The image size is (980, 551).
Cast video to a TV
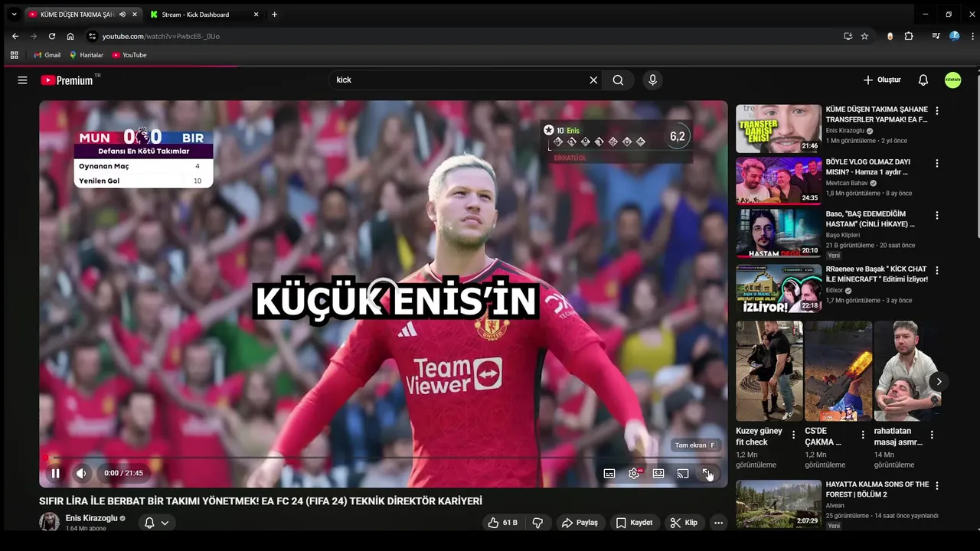pos(683,473)
